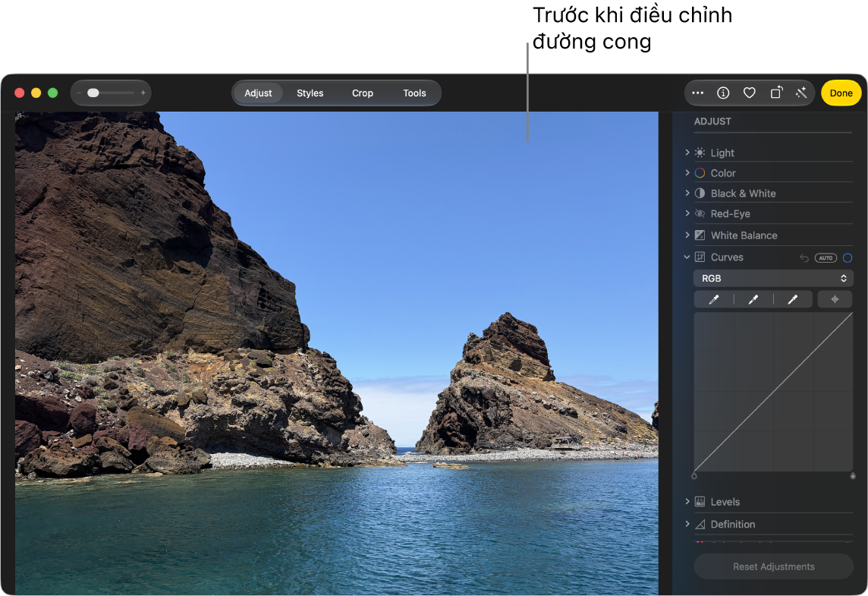
Task: Click the Color ring icon
Action: coord(700,173)
